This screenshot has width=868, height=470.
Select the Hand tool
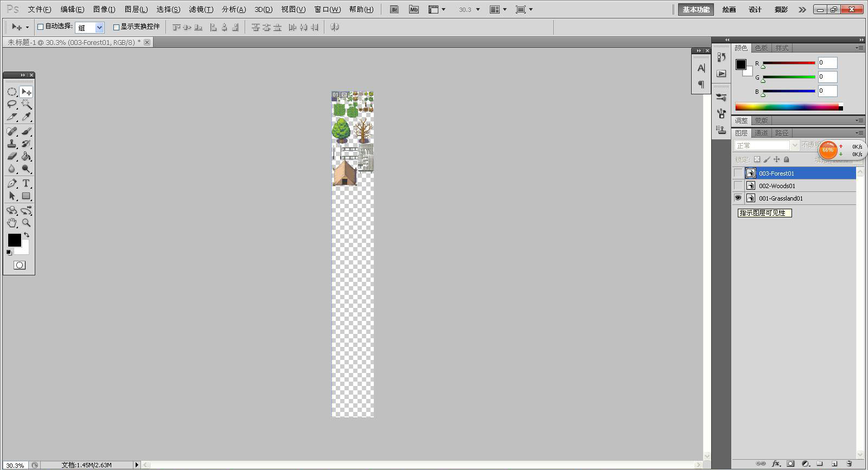11,223
